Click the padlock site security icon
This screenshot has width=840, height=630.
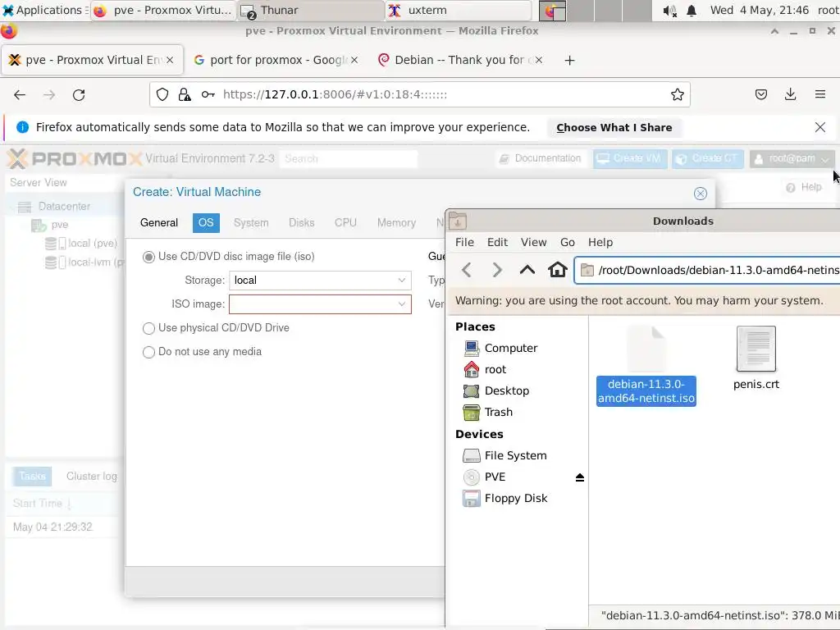[185, 95]
